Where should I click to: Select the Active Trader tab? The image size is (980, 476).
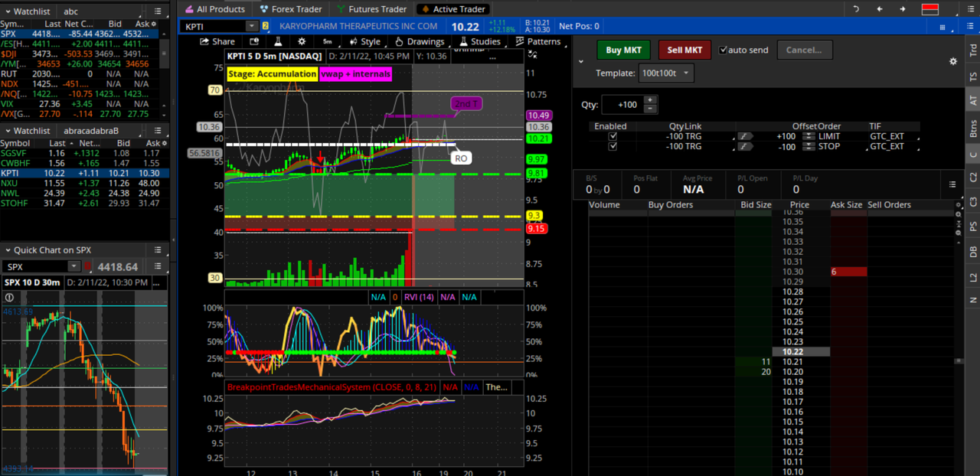click(x=452, y=9)
